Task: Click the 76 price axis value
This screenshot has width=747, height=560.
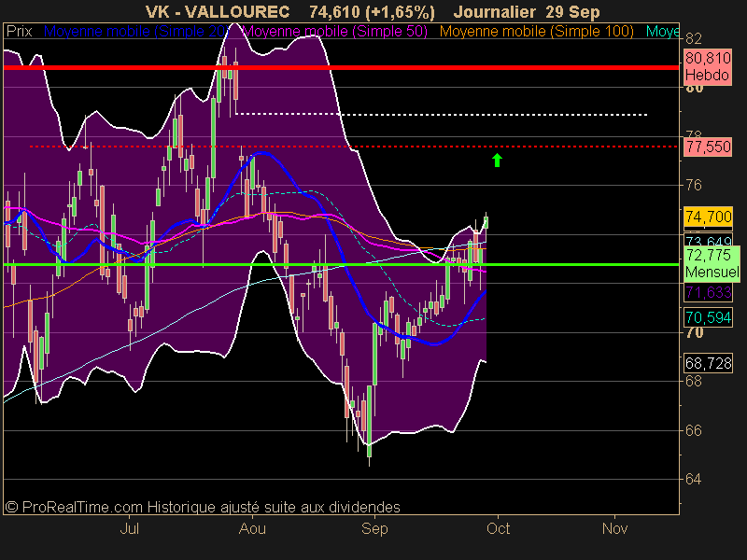Action: pos(694,185)
